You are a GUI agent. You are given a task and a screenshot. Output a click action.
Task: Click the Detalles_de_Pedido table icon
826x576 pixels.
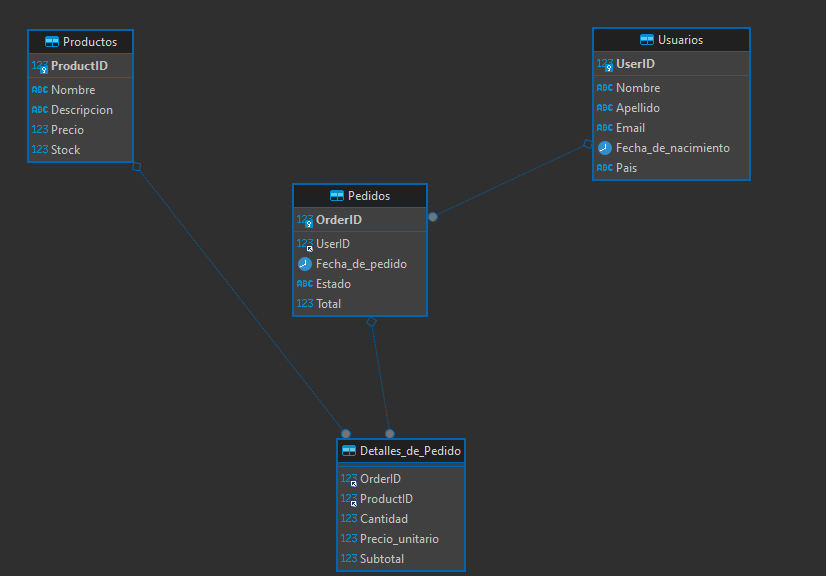pos(349,451)
